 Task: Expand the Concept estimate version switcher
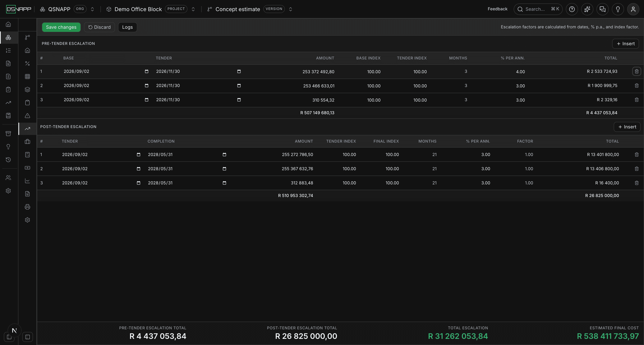291,9
